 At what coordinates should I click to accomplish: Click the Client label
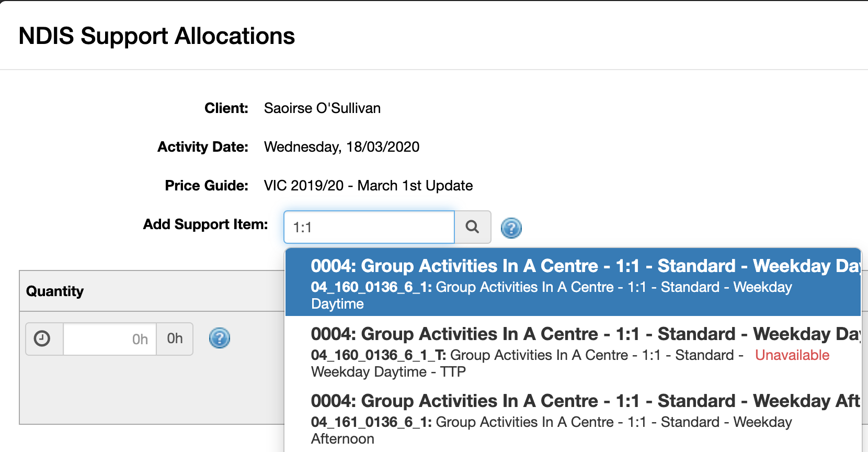(x=226, y=108)
